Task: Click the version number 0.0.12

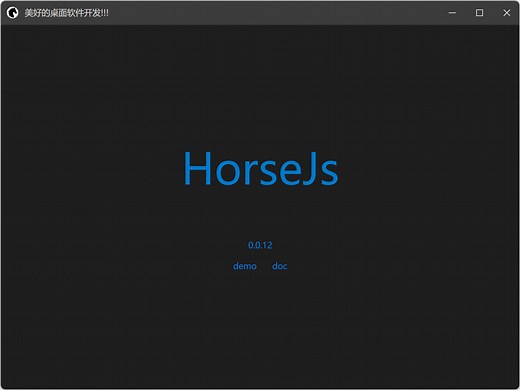Action: (260, 245)
